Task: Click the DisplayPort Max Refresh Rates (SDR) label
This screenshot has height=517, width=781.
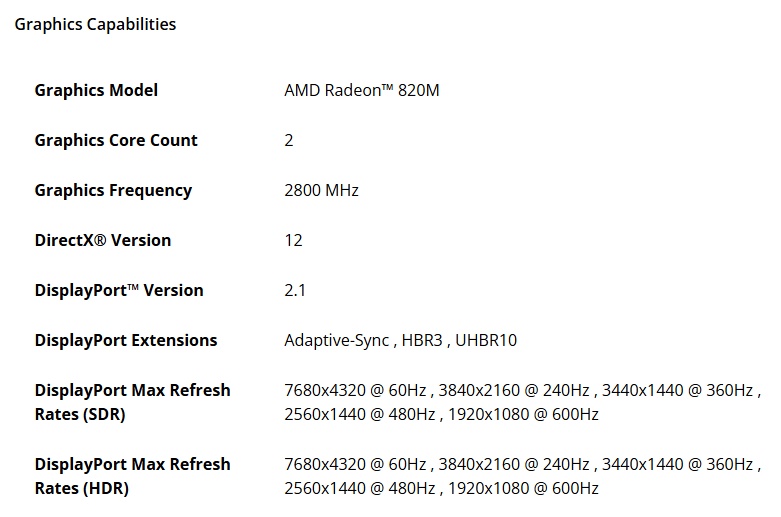Action: click(x=132, y=402)
